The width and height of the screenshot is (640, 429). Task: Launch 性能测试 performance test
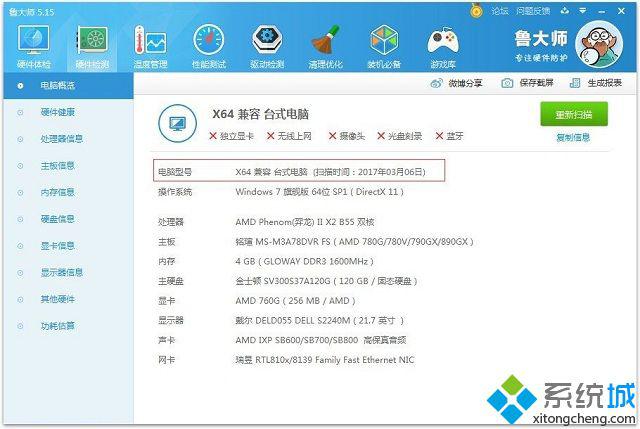point(209,46)
